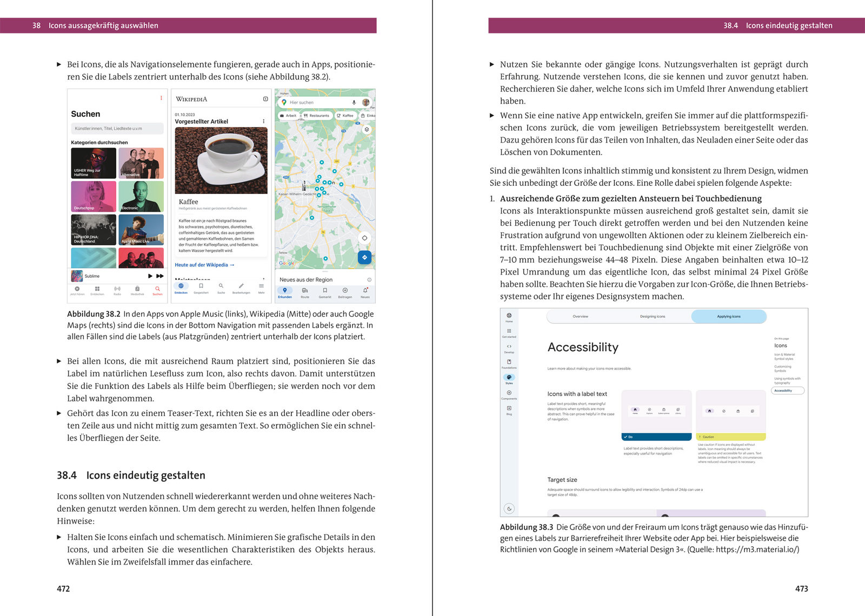Open Wikipedia tabs counter icon
This screenshot has width=865, height=616.
click(x=265, y=99)
